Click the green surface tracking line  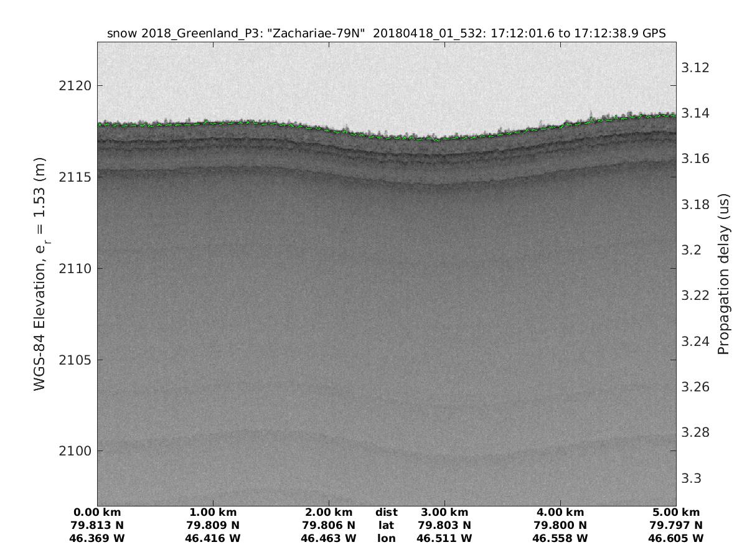(386, 136)
